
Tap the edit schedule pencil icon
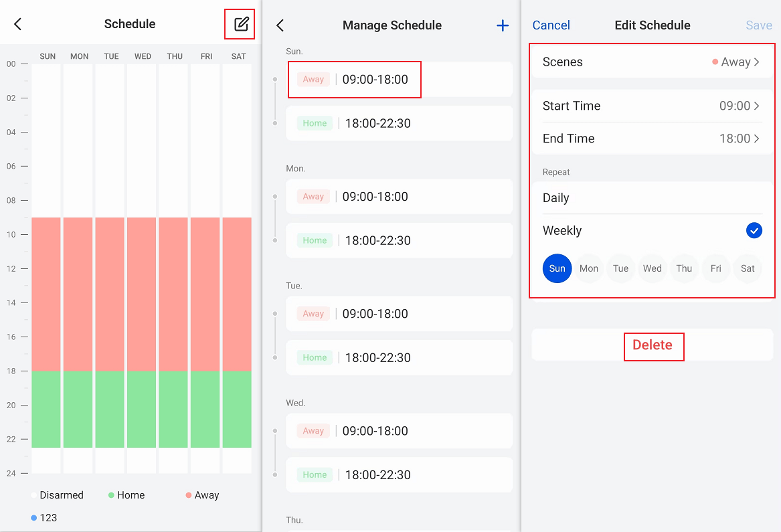pos(241,25)
